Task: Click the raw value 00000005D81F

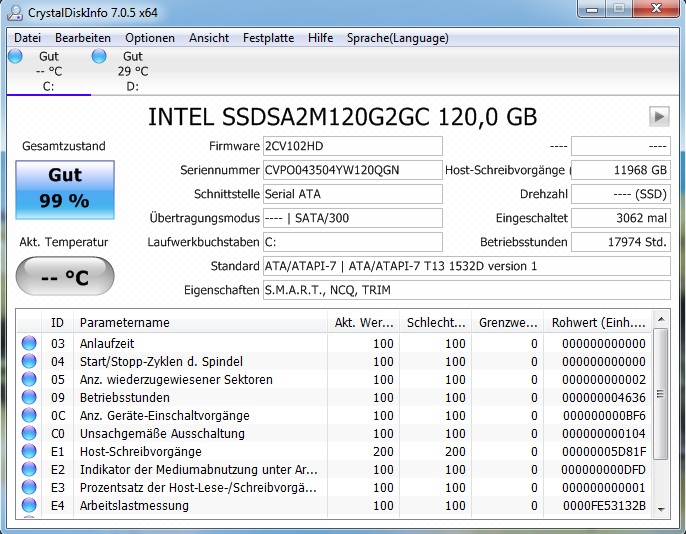Action: coord(604,451)
